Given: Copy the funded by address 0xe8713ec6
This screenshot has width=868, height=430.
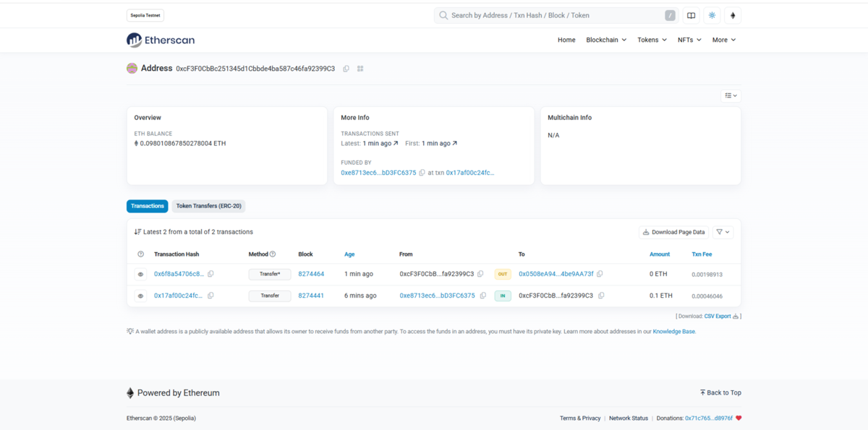Looking at the screenshot, I should point(422,173).
